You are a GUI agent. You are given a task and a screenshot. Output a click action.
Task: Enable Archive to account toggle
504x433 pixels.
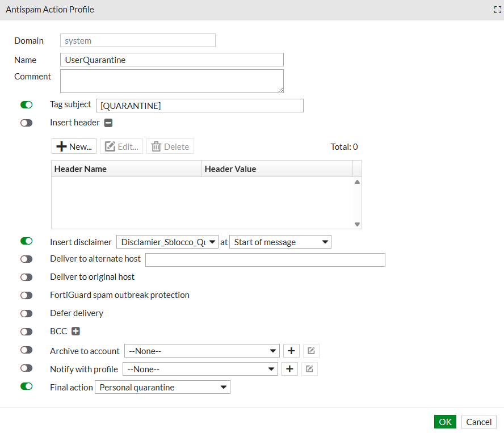[26, 350]
